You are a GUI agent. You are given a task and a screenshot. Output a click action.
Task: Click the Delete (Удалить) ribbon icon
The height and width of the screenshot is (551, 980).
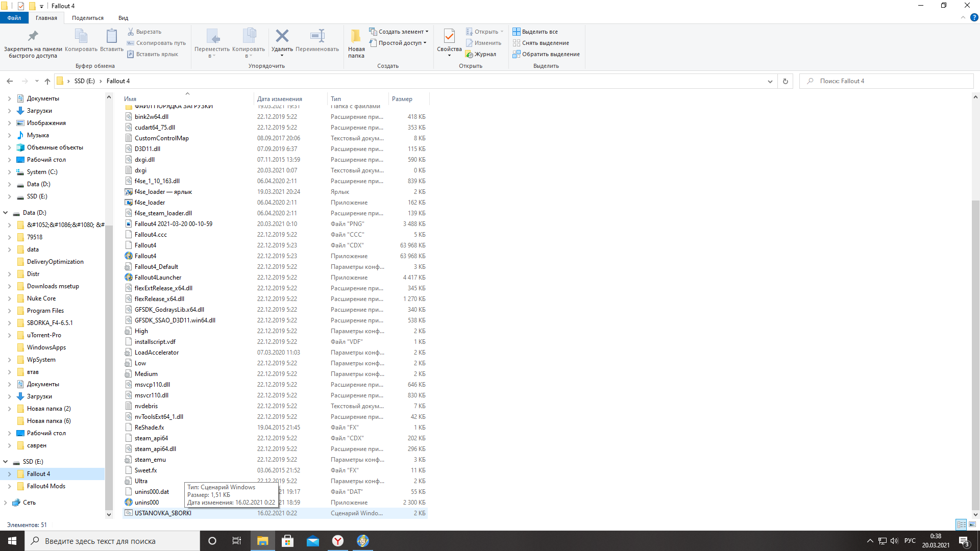click(282, 37)
